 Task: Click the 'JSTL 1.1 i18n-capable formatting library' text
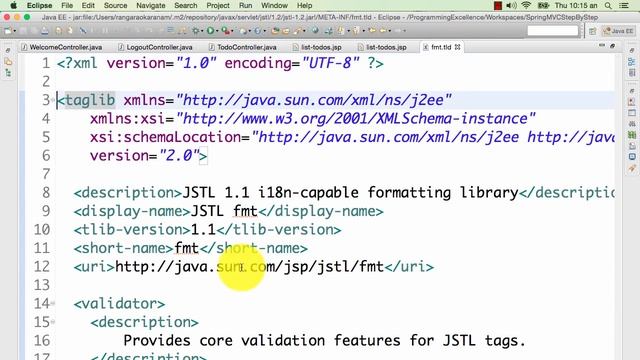[350, 192]
